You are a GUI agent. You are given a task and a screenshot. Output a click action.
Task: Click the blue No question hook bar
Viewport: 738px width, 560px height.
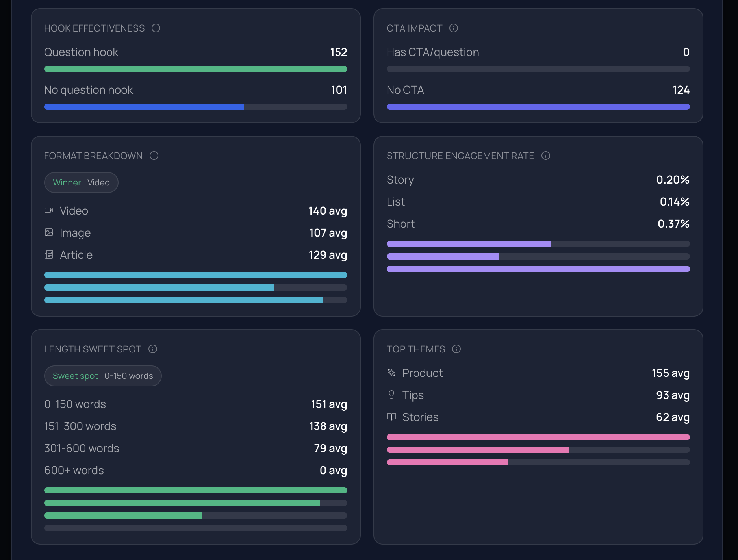point(144,107)
